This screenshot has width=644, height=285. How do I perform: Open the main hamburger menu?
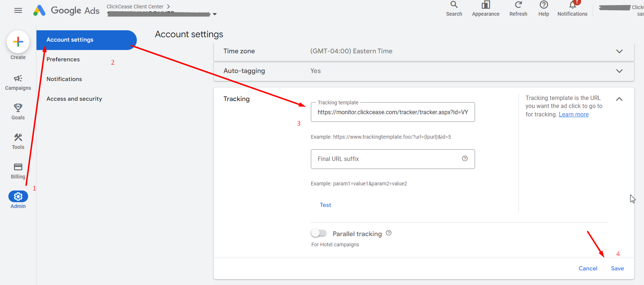[18, 11]
